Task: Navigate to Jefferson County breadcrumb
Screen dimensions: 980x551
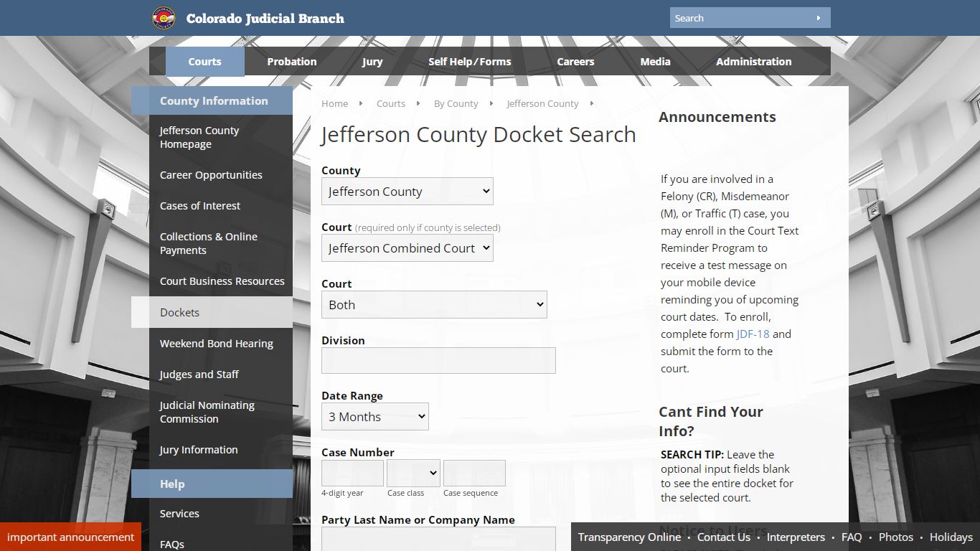Action: pyautogui.click(x=542, y=104)
